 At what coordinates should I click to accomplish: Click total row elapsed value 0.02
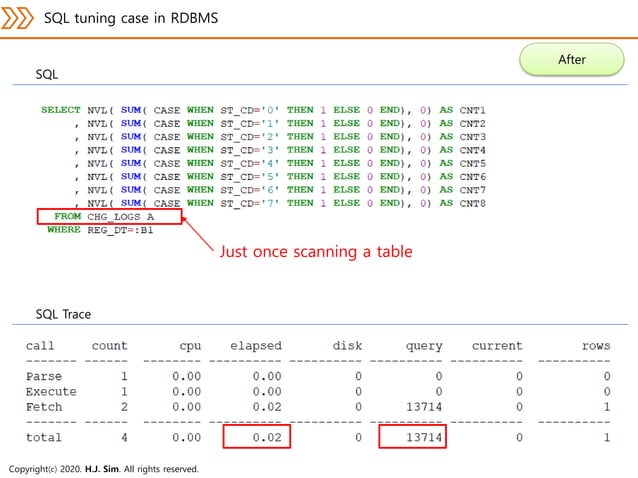[x=267, y=438]
